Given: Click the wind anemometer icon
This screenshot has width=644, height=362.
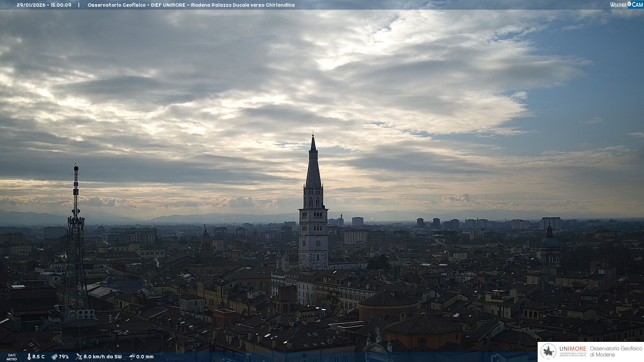Looking at the screenshot, I should click(79, 357).
